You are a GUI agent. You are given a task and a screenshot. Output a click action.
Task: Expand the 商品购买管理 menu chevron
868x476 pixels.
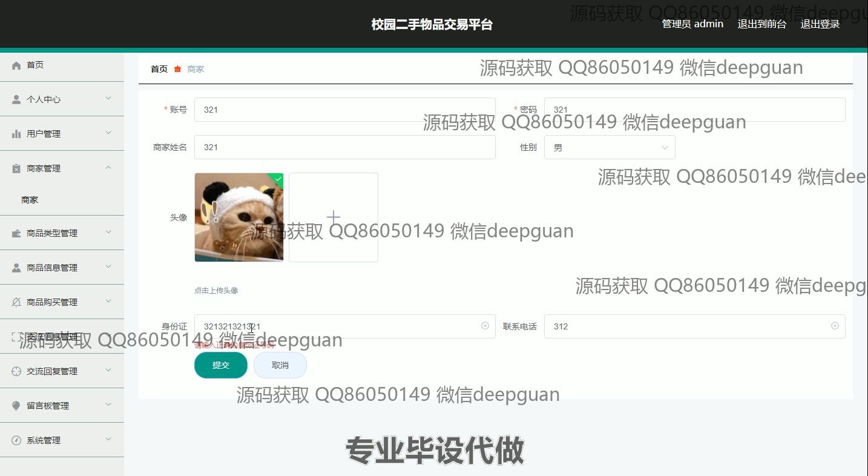[x=108, y=301]
